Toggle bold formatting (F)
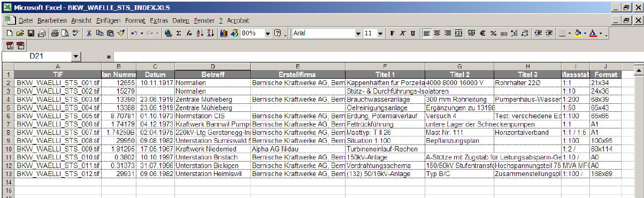644x198 pixels. [392, 33]
